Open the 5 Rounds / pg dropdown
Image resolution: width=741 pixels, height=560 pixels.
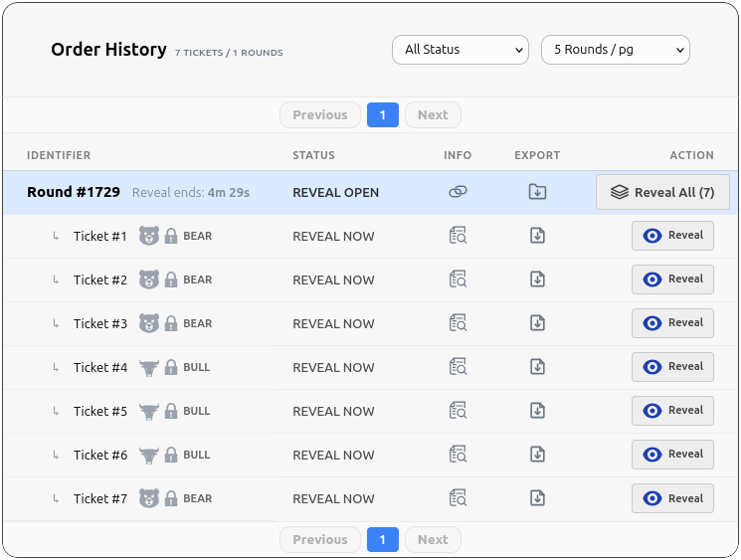(x=615, y=50)
